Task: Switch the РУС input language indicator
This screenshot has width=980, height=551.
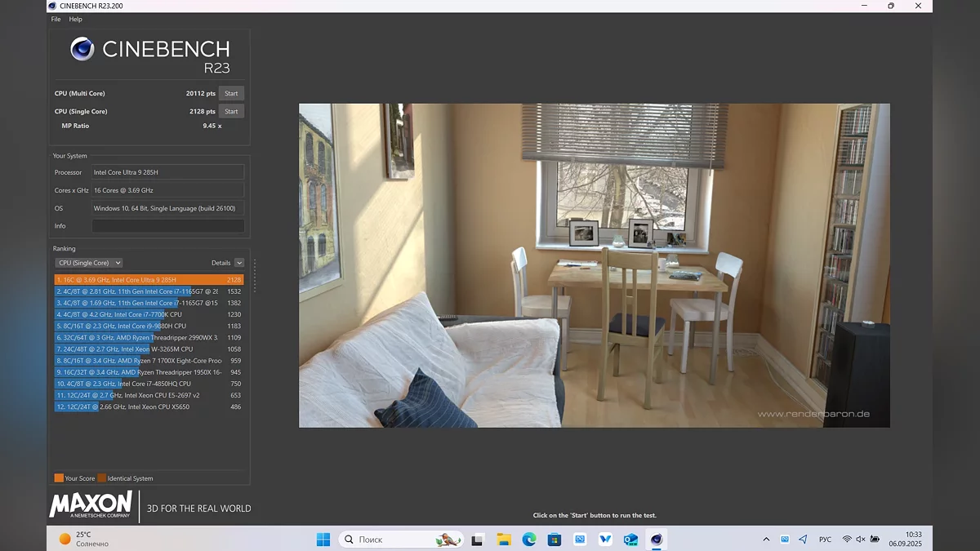Action: click(x=826, y=540)
